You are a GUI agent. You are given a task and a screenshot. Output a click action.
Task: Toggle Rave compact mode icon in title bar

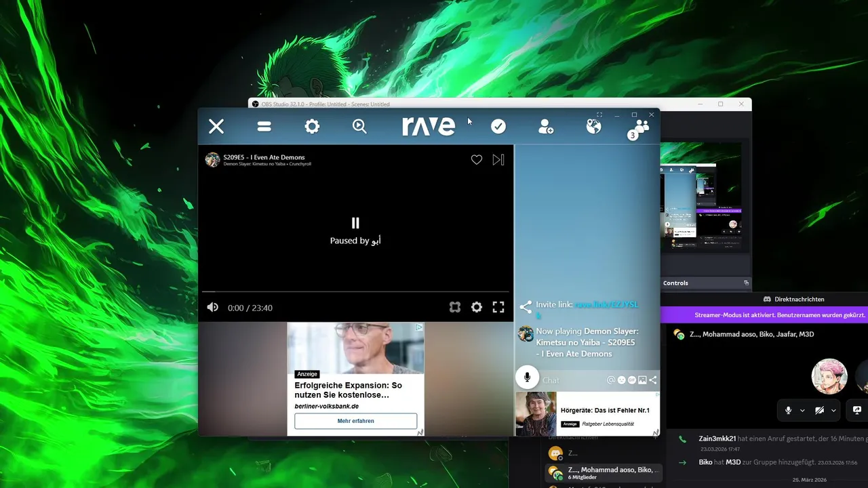pyautogui.click(x=599, y=115)
